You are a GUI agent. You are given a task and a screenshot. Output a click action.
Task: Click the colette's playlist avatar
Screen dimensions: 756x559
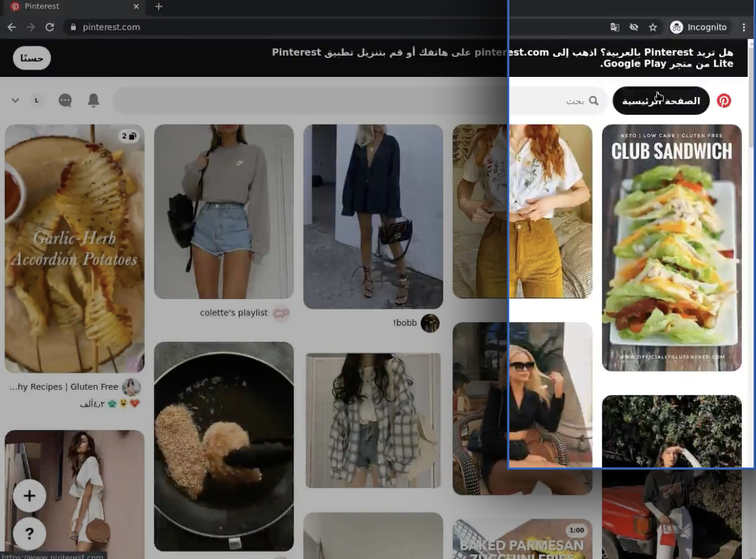280,313
